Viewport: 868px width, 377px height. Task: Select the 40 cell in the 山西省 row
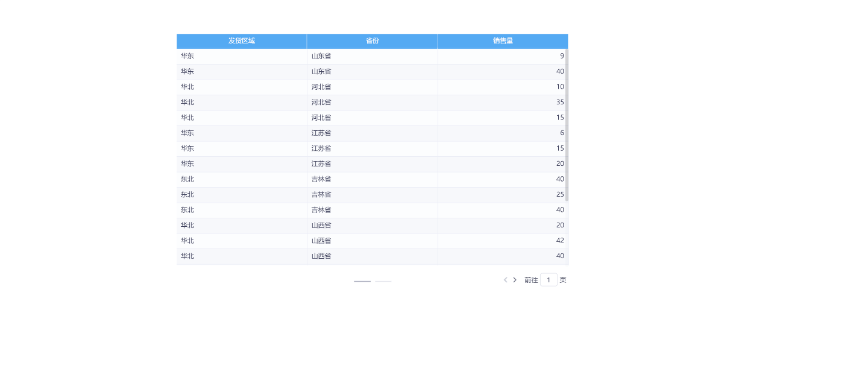click(x=503, y=256)
